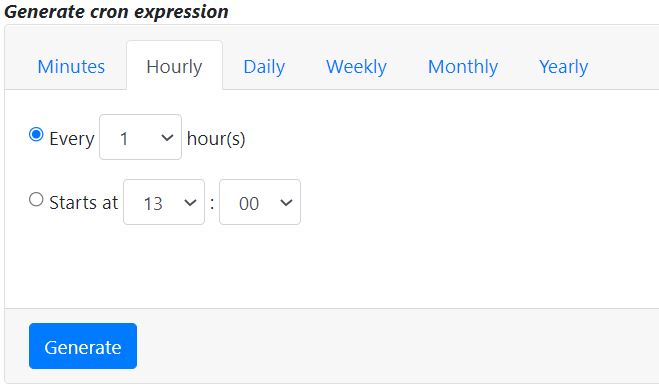Image resolution: width=659 pixels, height=392 pixels.
Task: Click the Every label text
Action: pos(72,139)
